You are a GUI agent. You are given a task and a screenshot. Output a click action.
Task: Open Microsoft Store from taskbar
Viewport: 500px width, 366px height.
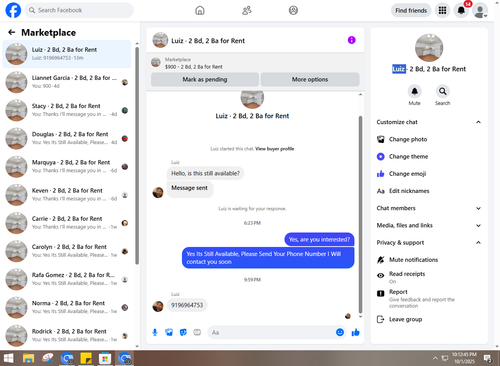[x=105, y=358]
